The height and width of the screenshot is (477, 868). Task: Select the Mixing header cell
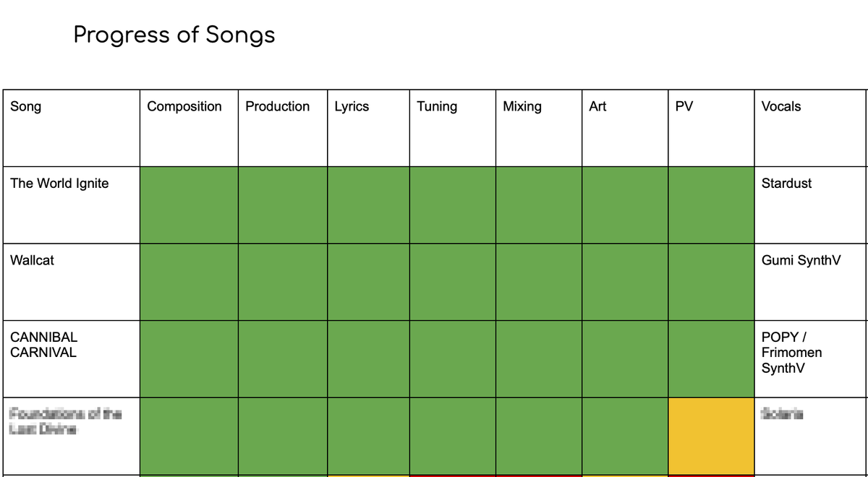click(539, 128)
